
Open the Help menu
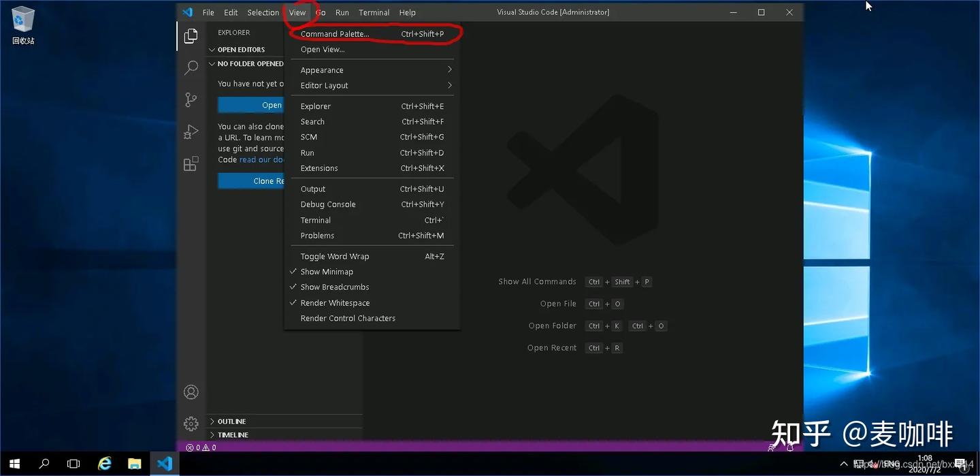coord(408,12)
